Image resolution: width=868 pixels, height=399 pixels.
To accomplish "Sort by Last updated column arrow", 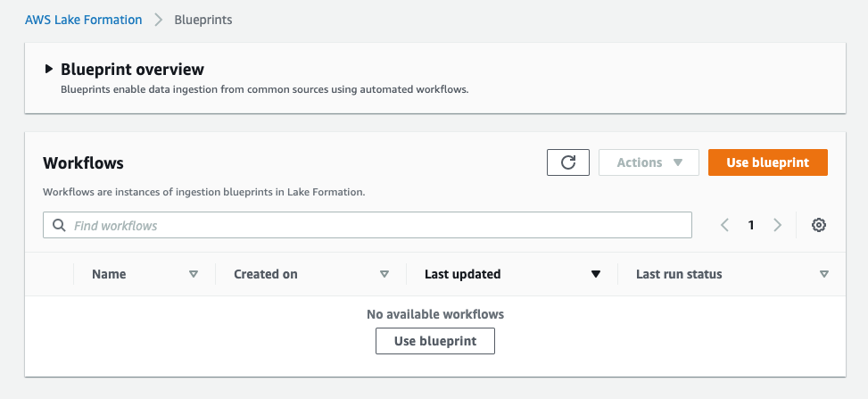I will coord(596,274).
